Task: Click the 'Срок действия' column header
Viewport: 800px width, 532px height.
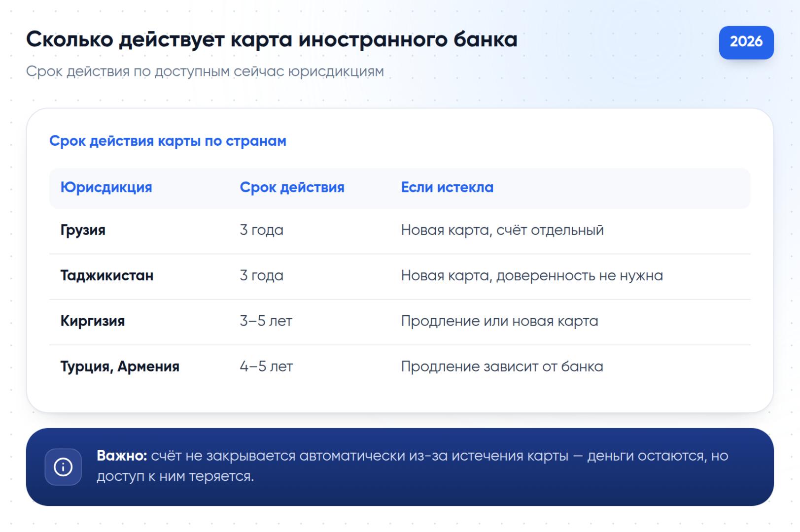Action: click(x=292, y=188)
